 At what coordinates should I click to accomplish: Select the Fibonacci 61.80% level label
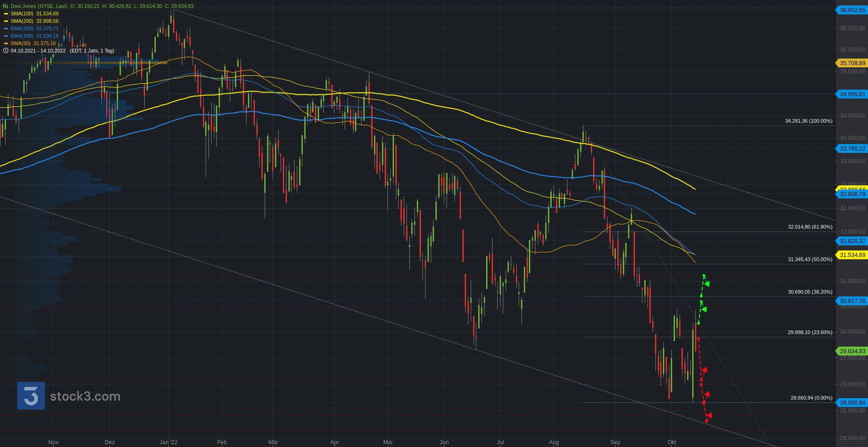click(x=810, y=227)
